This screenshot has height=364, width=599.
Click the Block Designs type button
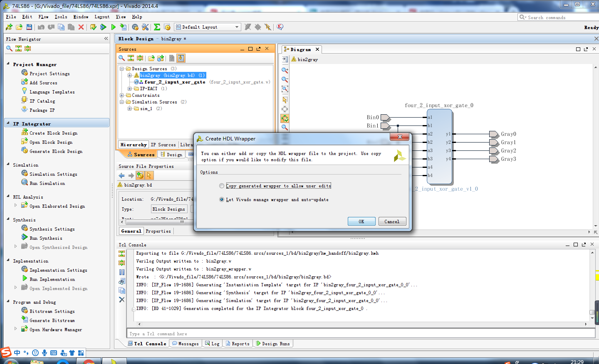(x=169, y=209)
